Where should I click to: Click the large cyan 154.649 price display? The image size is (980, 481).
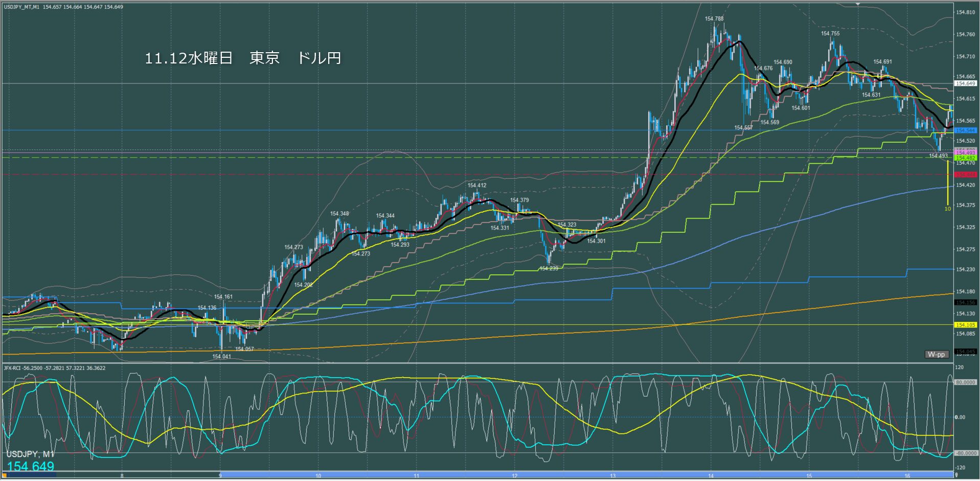click(31, 466)
